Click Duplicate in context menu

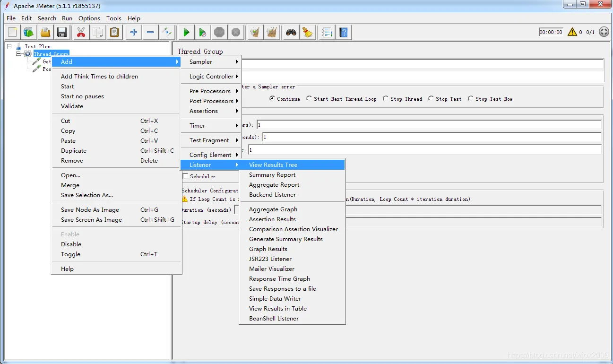pyautogui.click(x=116, y=150)
